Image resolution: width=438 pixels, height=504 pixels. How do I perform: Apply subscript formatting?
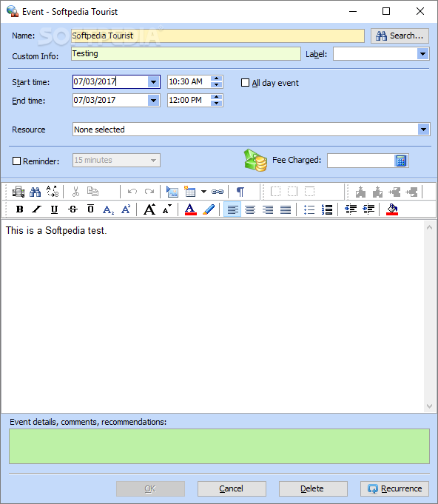pos(108,209)
